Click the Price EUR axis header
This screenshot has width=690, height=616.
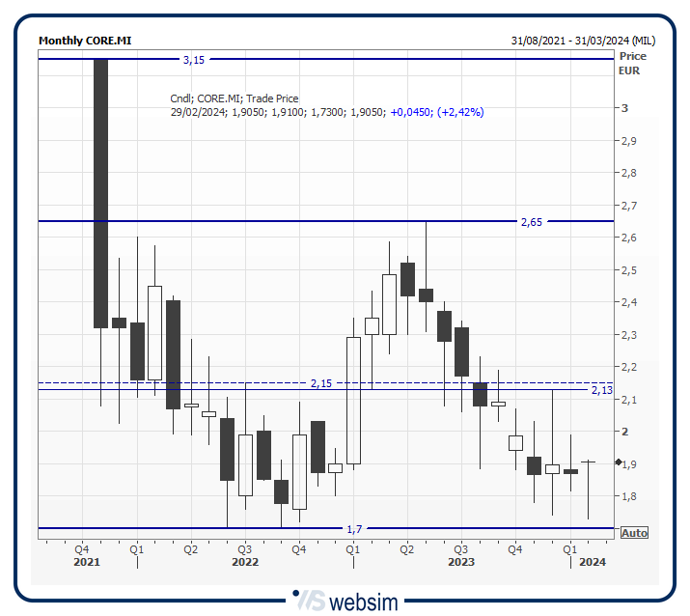[x=633, y=64]
